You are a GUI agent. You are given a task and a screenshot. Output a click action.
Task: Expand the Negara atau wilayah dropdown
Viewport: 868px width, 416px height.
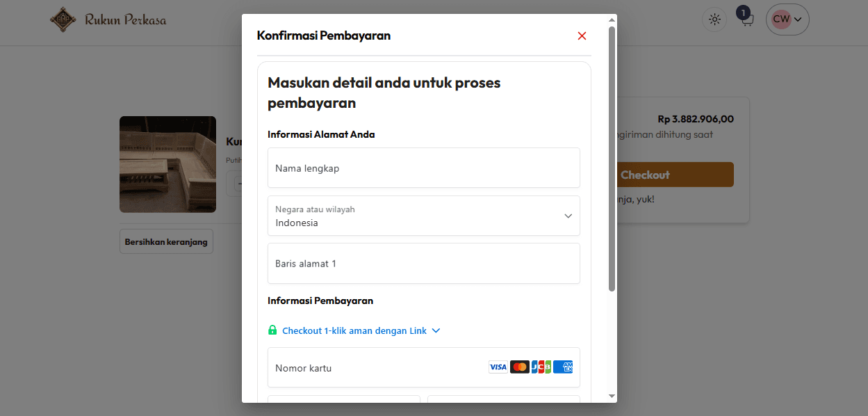click(424, 216)
